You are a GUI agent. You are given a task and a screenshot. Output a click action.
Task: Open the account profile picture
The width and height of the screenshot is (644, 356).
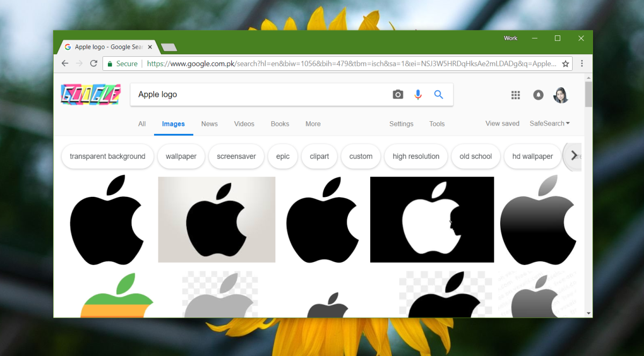(x=561, y=95)
